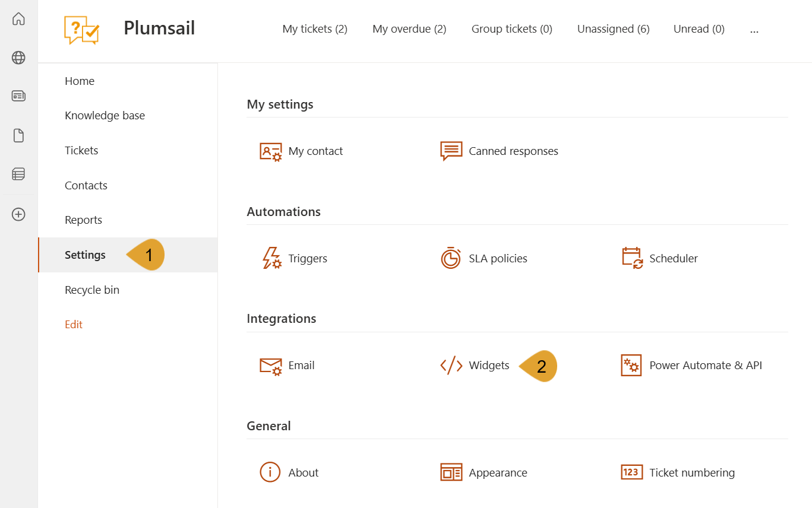Click the About info circle icon

[x=270, y=472]
